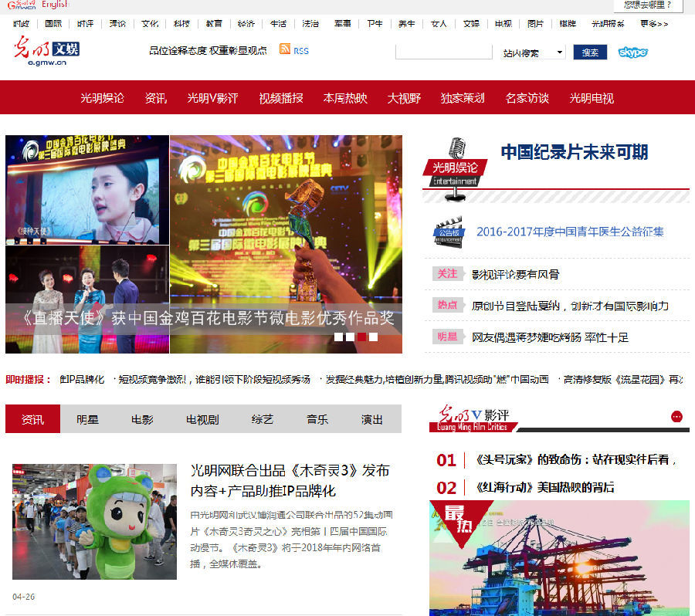Viewport: 695px width, 616px height.
Task: Click the green mascot article thumbnail
Action: [x=94, y=522]
